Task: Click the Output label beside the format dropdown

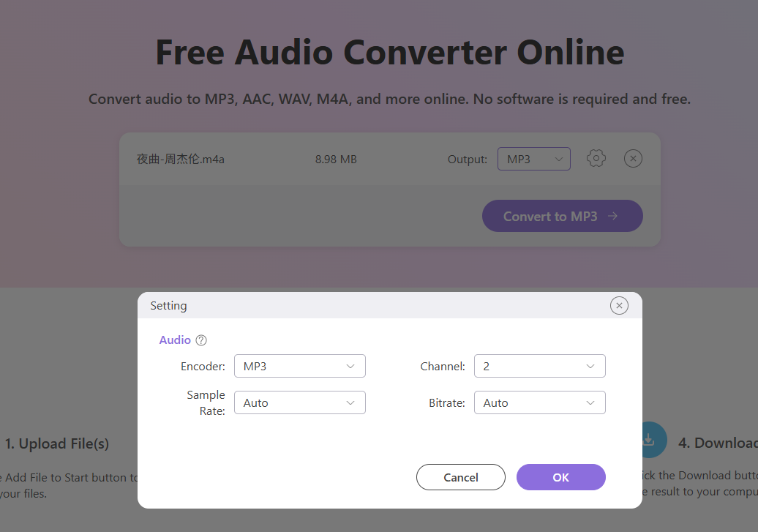Action: click(x=467, y=159)
